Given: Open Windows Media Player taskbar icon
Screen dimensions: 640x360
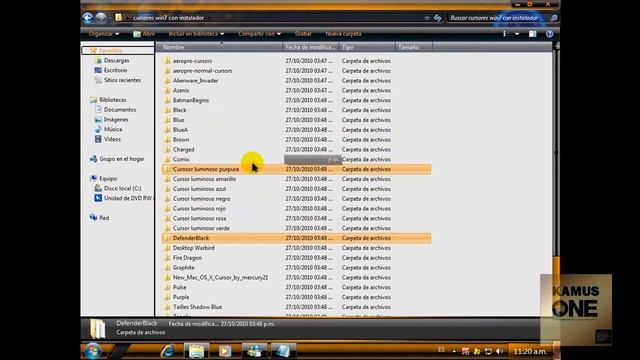Looking at the screenshot, I should (225, 351).
